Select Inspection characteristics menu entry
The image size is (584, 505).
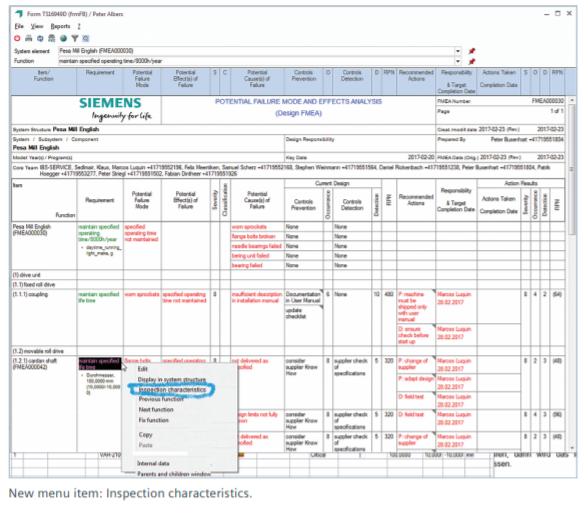172,390
